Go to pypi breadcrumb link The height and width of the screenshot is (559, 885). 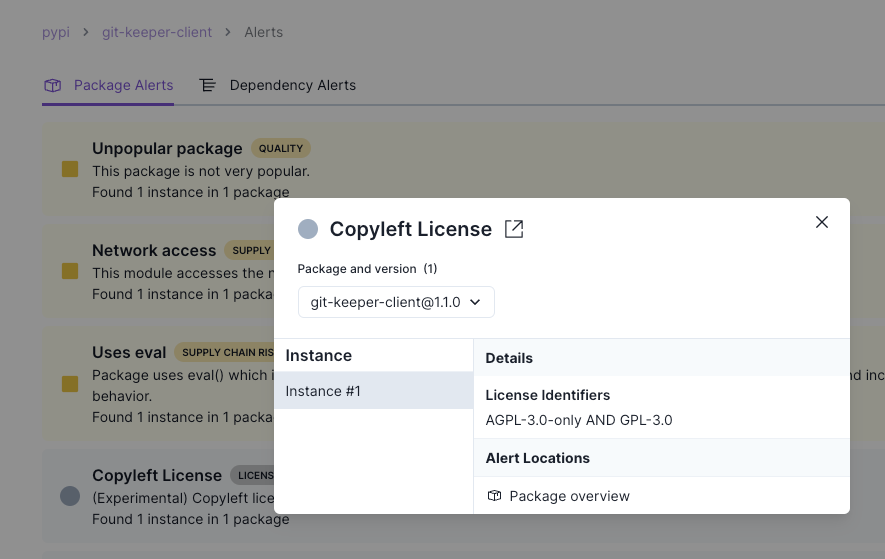(x=55, y=32)
